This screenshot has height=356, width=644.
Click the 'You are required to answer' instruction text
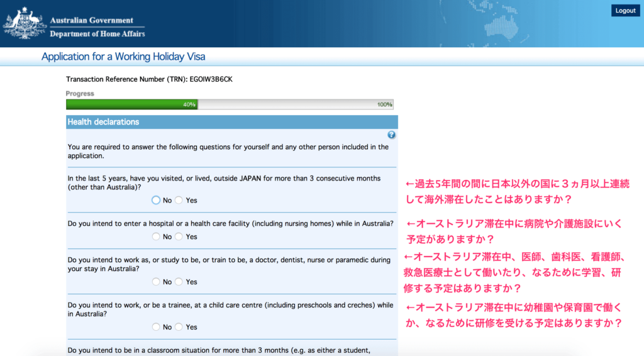pyautogui.click(x=228, y=152)
